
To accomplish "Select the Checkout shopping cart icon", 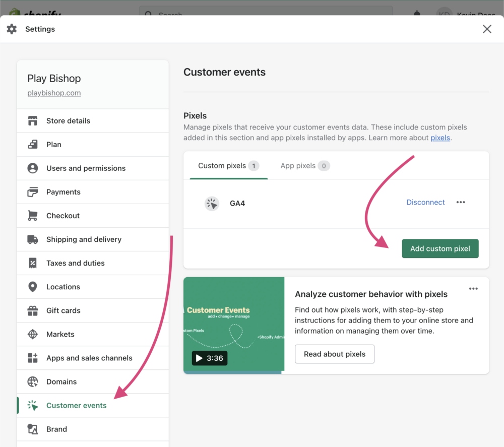I will (32, 216).
